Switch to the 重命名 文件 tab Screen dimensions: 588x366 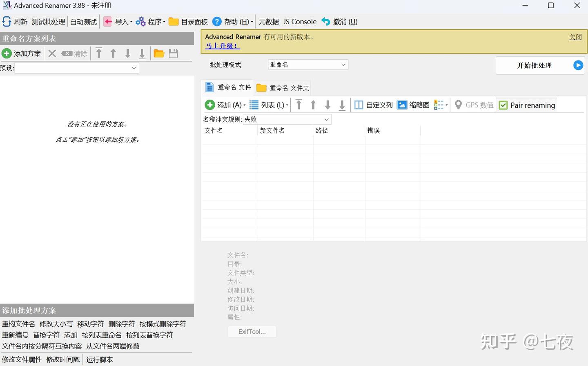[x=228, y=87]
